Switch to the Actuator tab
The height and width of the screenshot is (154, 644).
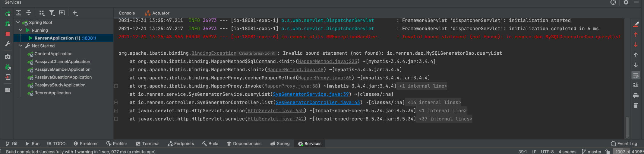(x=157, y=13)
